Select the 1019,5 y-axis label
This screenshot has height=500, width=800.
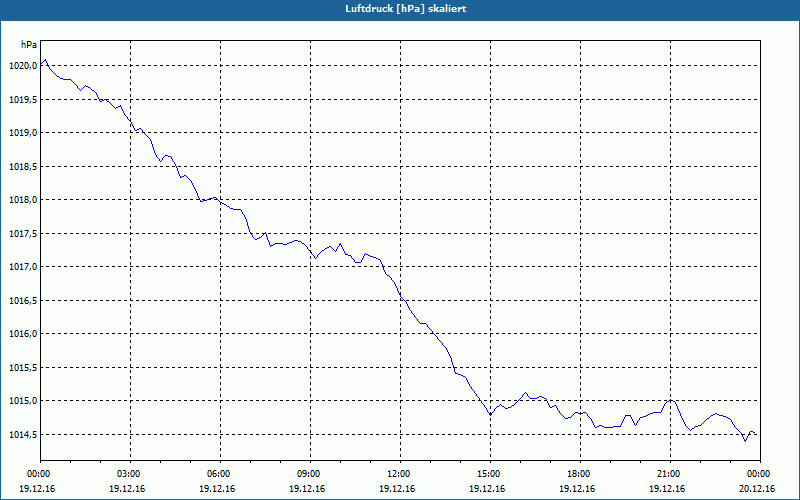coord(23,99)
